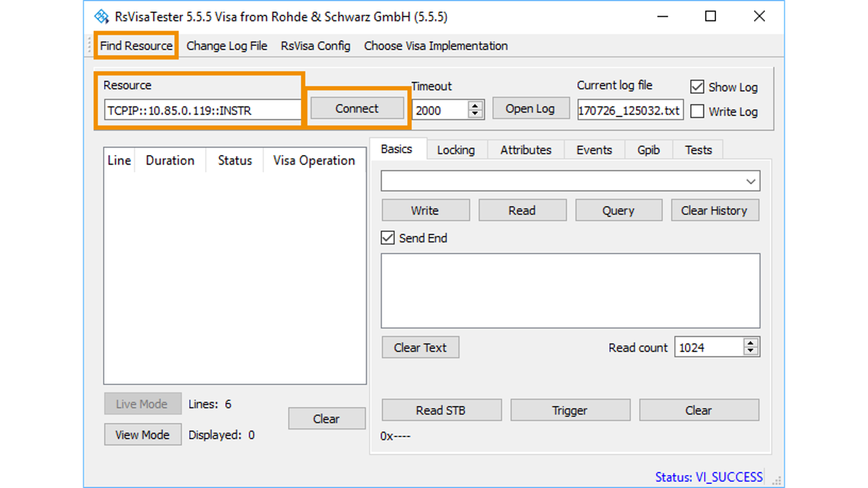868x488 pixels.
Task: Click the Open Log button
Action: click(x=530, y=108)
